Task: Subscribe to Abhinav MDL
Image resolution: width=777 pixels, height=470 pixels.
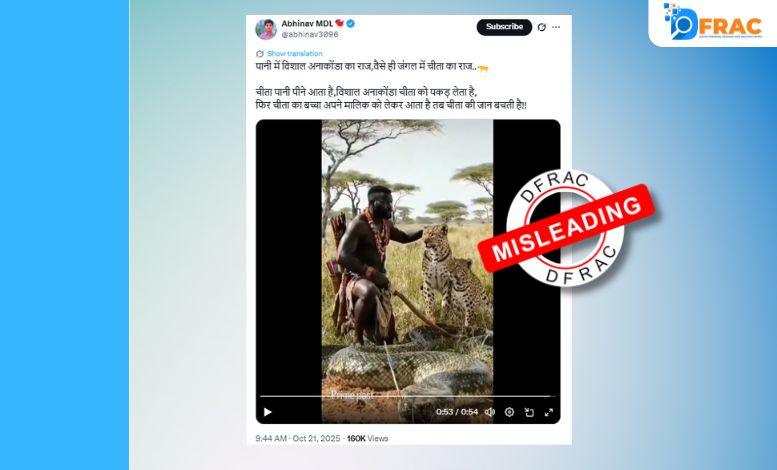Action: [504, 27]
